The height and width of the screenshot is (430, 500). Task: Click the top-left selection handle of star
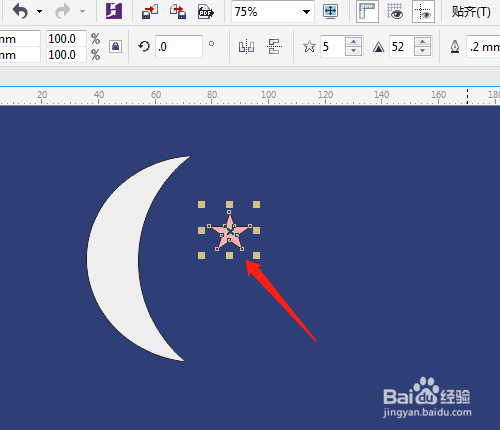[x=201, y=204]
